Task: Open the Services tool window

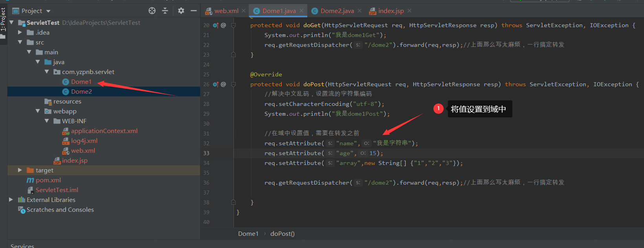Action: tap(22, 246)
